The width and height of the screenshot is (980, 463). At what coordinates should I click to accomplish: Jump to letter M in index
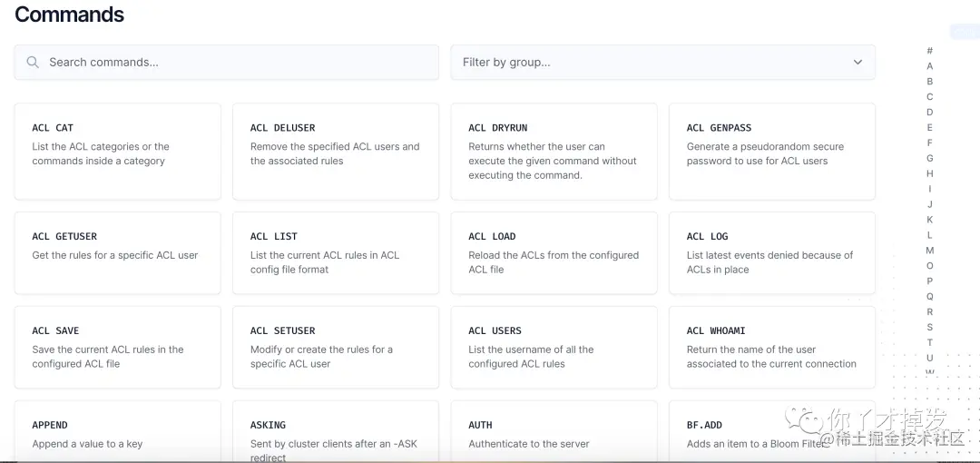[x=930, y=251]
